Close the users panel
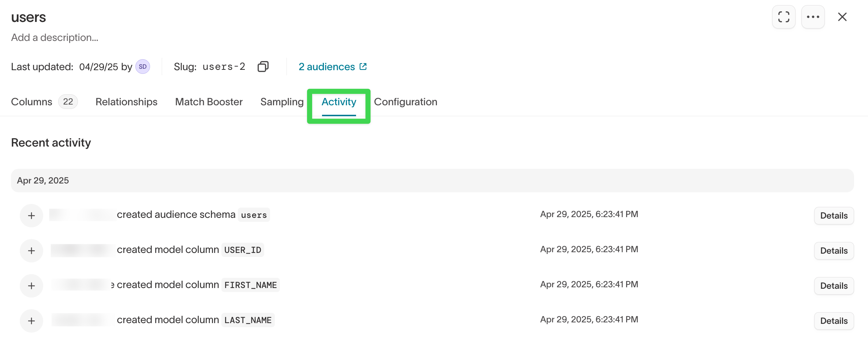The height and width of the screenshot is (337, 868). [x=842, y=17]
